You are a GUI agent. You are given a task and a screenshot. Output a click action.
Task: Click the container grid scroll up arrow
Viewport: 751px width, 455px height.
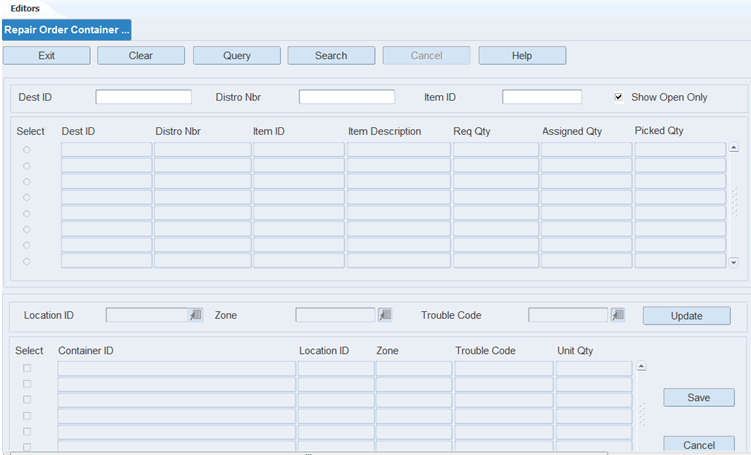pos(641,366)
